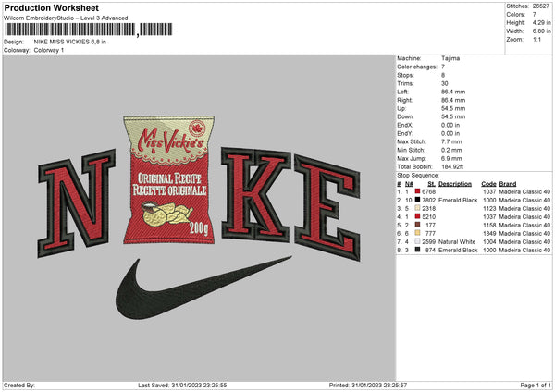This screenshot has width=555, height=392.
Task: Click the 'EndX:' label
Action: tap(405, 125)
